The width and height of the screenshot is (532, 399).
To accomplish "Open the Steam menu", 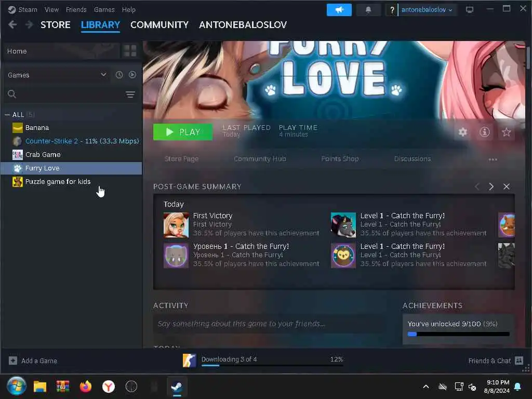I will pos(28,10).
